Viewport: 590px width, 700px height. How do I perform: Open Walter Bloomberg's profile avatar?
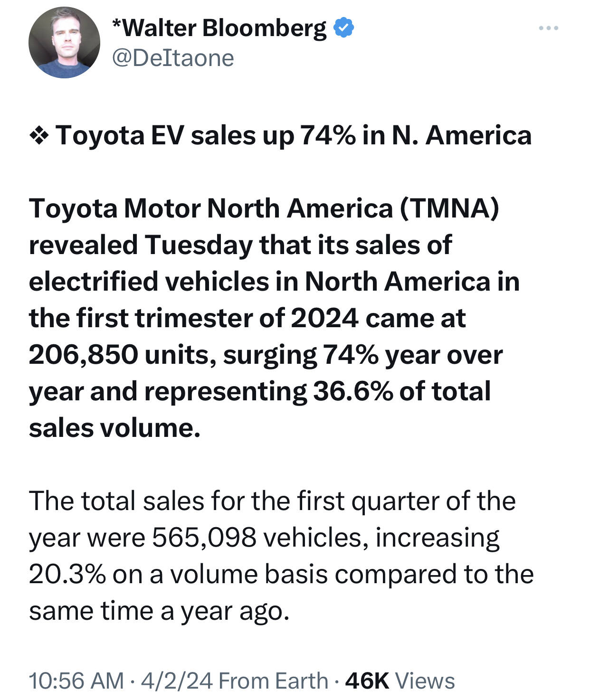coord(64,42)
